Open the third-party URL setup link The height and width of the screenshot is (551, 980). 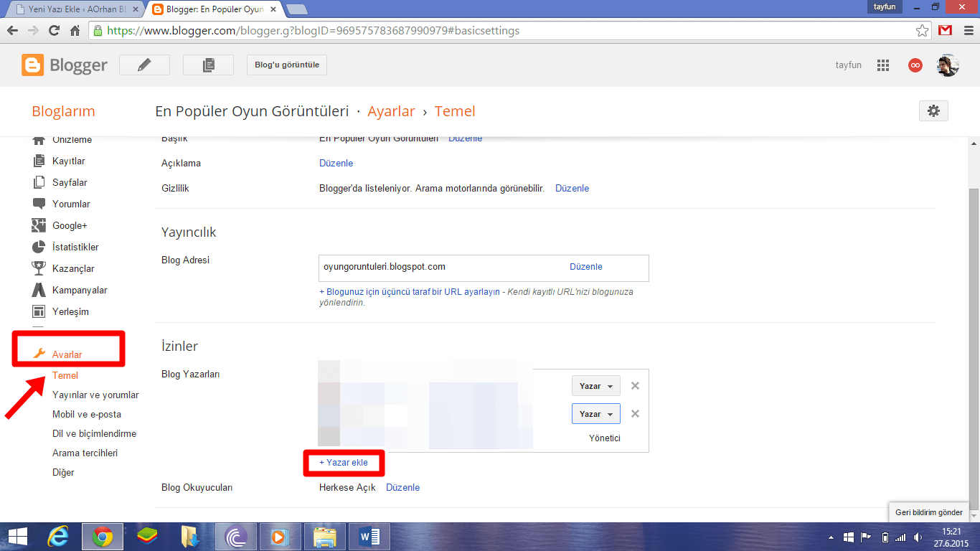click(x=410, y=292)
